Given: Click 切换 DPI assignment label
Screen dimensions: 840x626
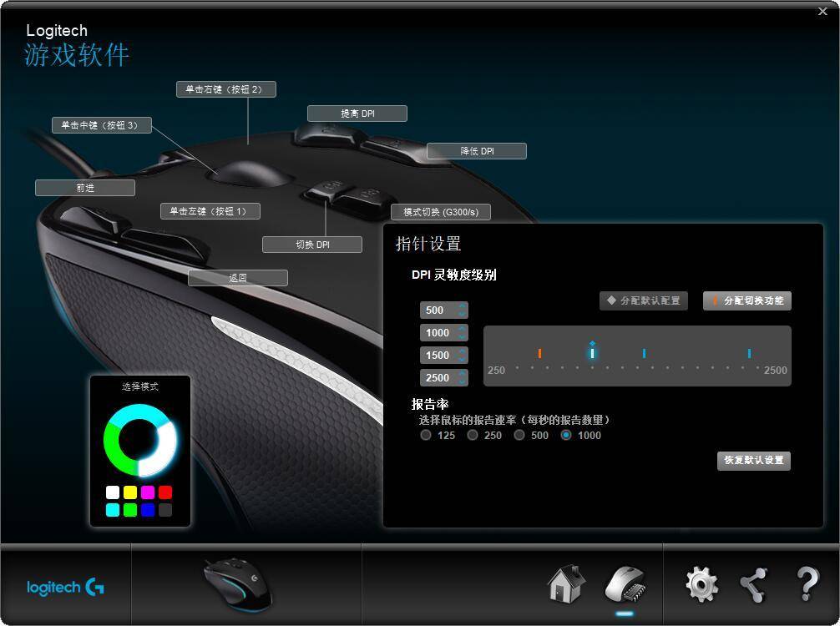Looking at the screenshot, I should tap(312, 245).
